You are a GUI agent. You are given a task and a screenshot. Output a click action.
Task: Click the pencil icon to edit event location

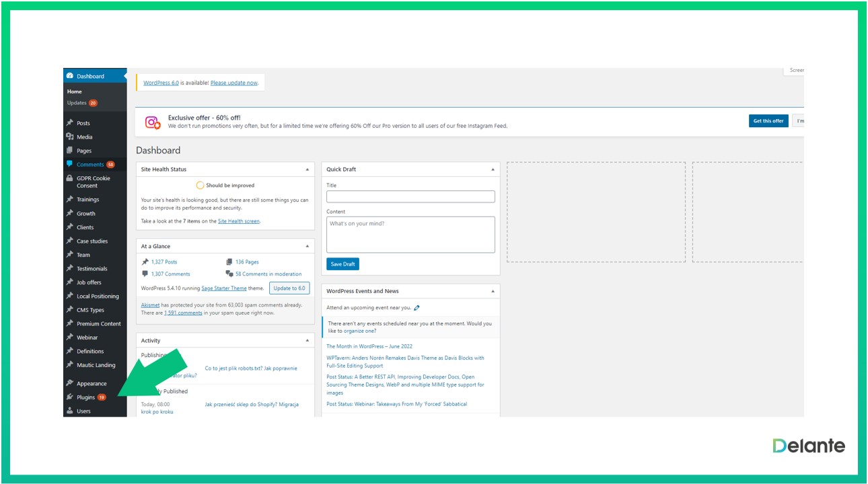[417, 308]
